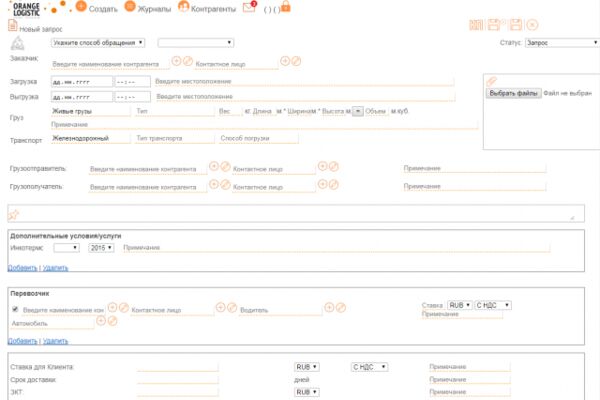The height and width of the screenshot is (400, 600).
Task: Click the barcode-style icon in the top-right toolbar
Action: [x=476, y=25]
